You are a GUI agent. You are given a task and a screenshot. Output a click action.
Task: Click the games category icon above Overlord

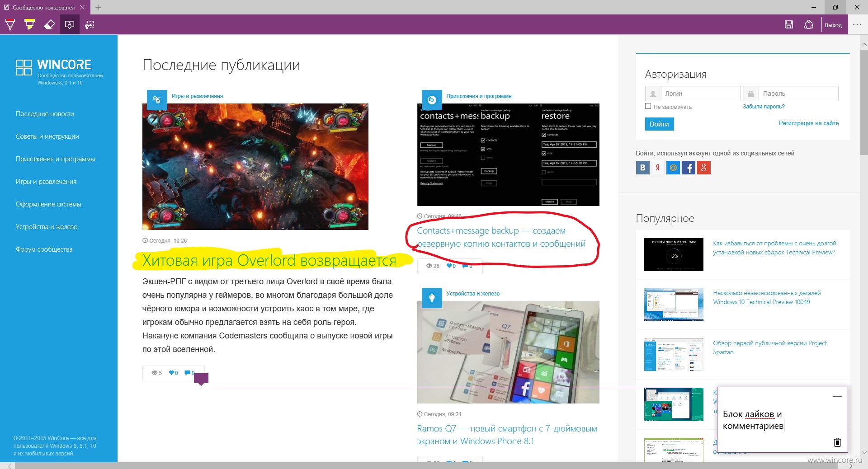157,100
